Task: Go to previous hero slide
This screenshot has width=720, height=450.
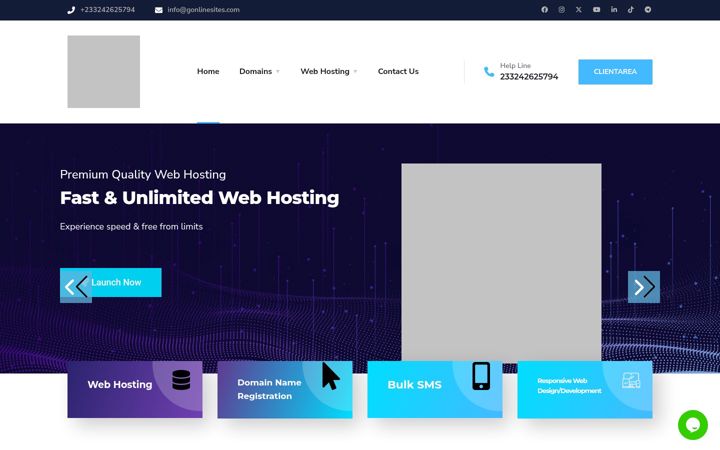Action: (76, 287)
